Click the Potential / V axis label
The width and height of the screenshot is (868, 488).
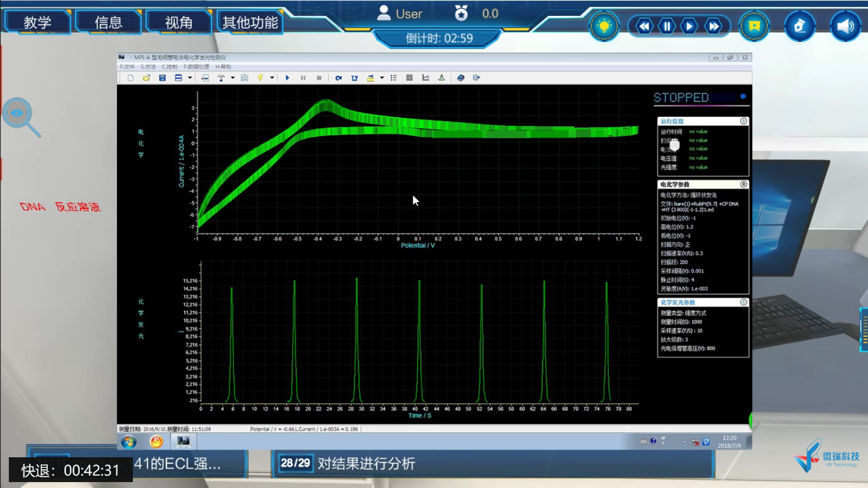coord(418,246)
